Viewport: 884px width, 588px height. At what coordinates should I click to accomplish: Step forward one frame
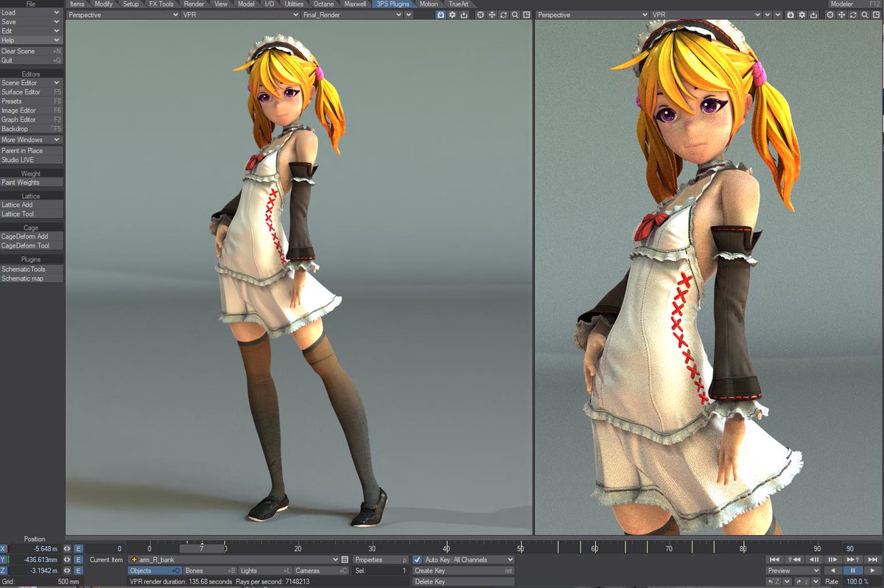coord(833,560)
